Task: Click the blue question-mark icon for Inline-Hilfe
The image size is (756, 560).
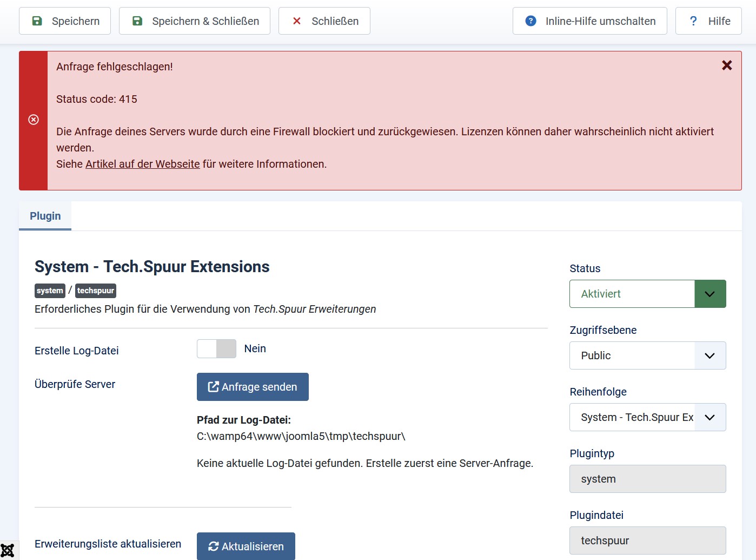Action: [531, 21]
